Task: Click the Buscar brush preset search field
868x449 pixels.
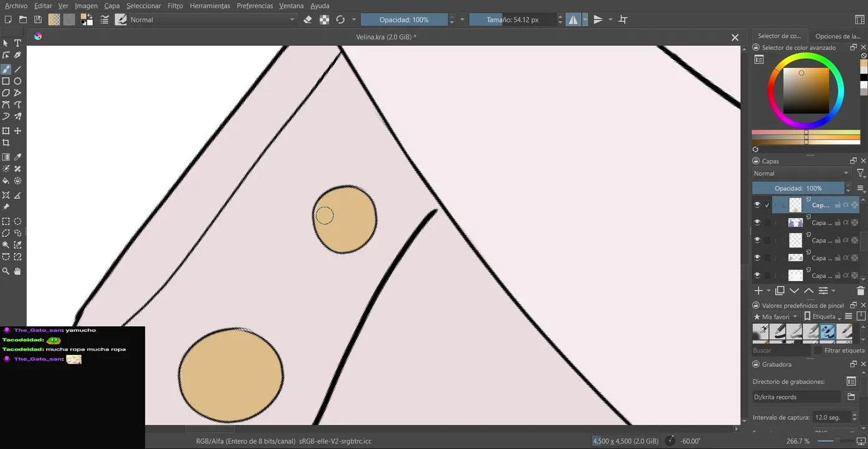Action: (x=782, y=350)
